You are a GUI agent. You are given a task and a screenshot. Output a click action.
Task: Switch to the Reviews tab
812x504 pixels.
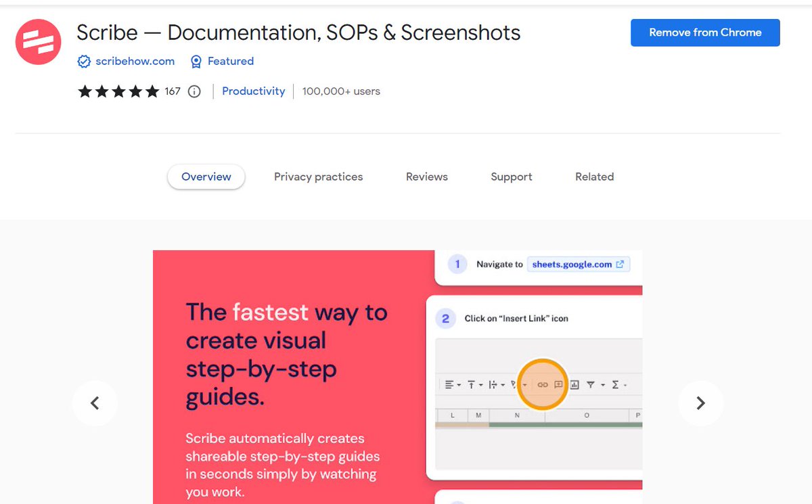(426, 177)
